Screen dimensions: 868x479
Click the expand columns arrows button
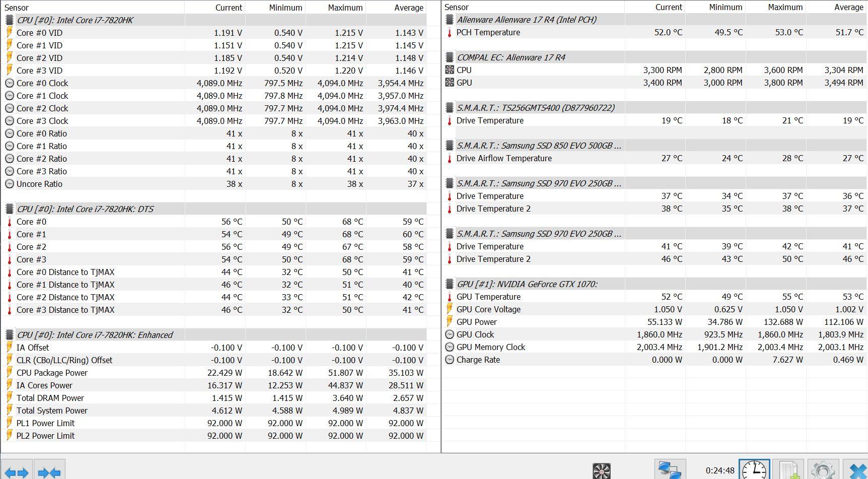pos(17,470)
